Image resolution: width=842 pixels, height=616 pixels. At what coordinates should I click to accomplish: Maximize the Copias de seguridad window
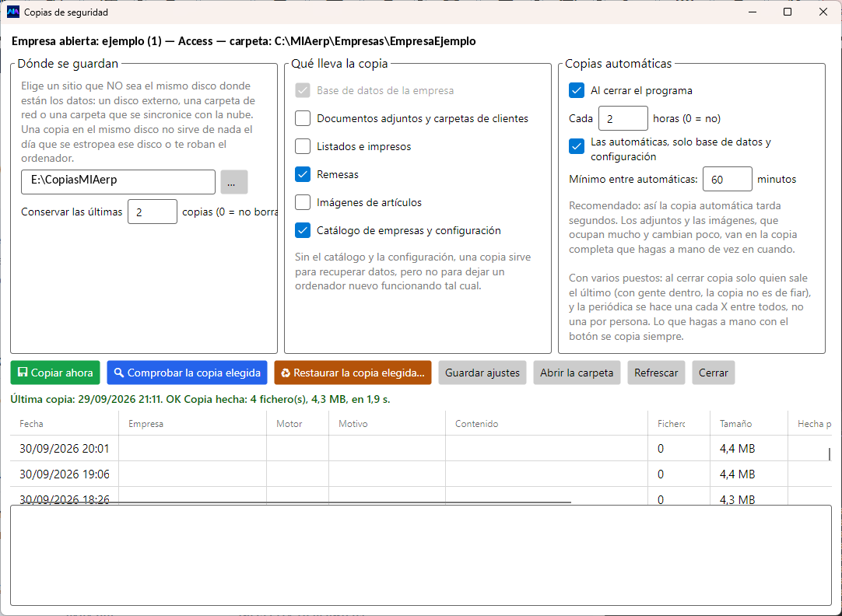(788, 12)
